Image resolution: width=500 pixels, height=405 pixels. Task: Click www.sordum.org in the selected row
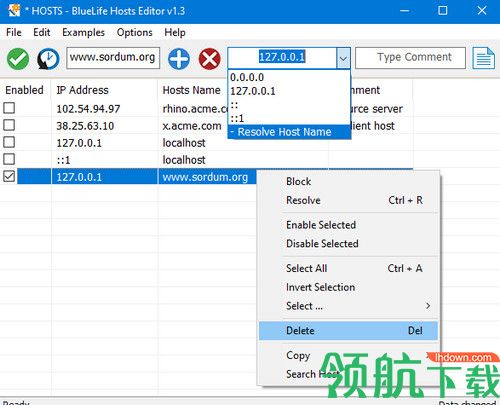[205, 177]
